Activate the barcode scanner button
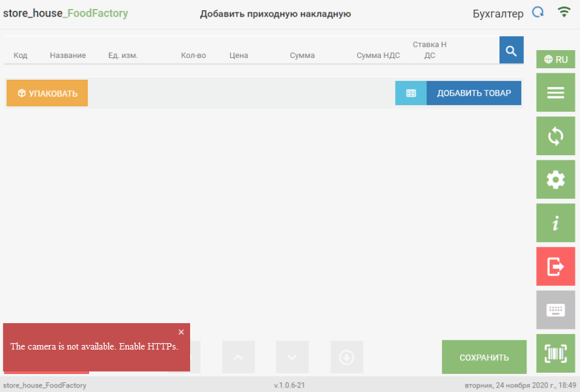Viewport: 580px width, 392px height. 555,353
